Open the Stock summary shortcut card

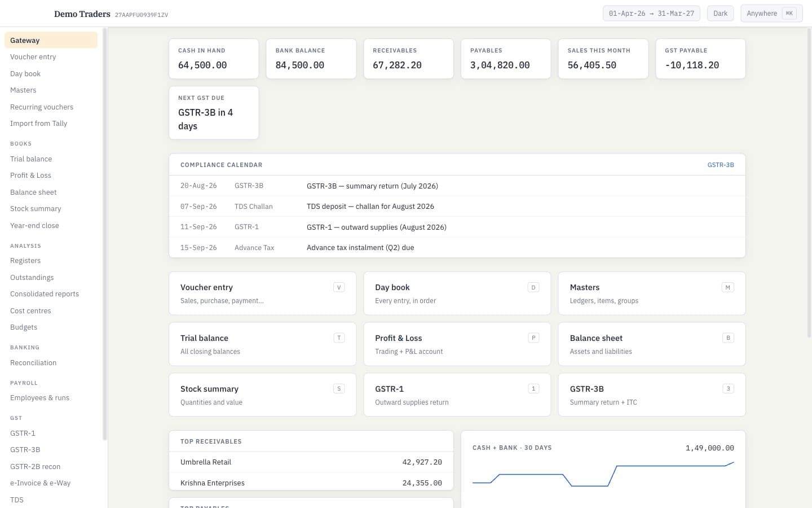(262, 395)
